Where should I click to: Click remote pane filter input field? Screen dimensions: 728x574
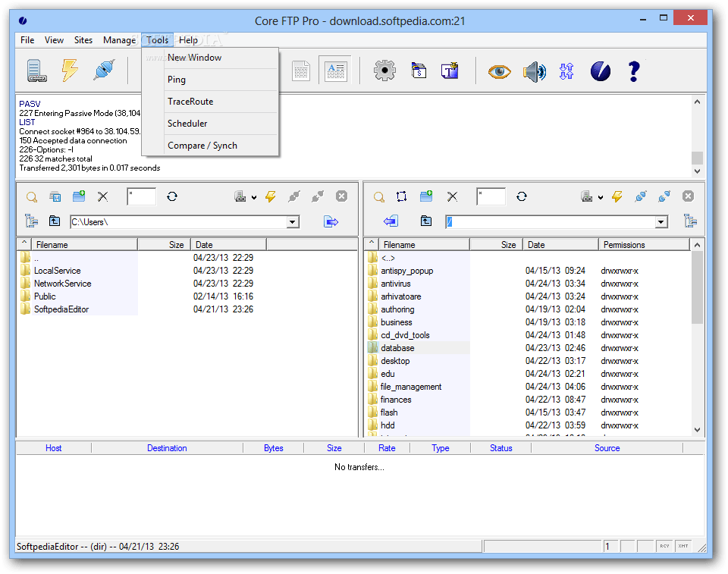[491, 196]
